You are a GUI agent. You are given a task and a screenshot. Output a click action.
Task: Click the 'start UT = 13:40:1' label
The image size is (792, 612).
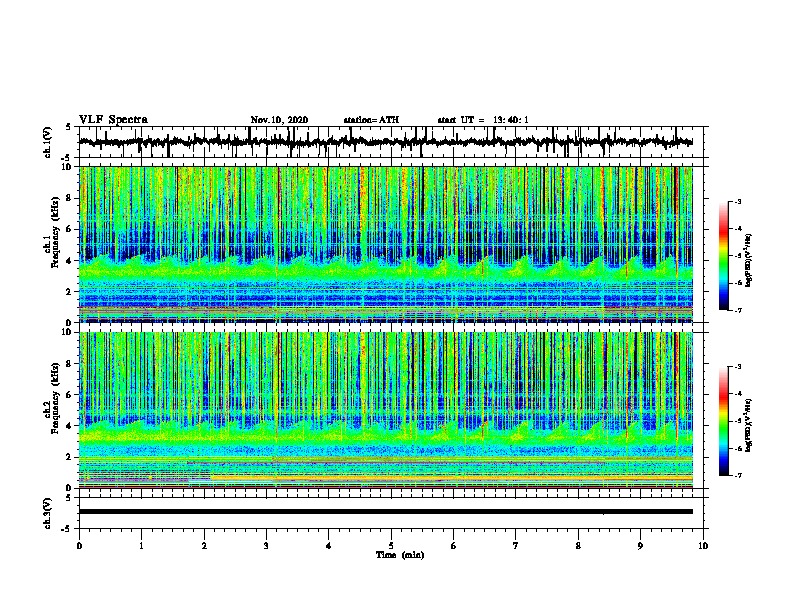click(483, 120)
